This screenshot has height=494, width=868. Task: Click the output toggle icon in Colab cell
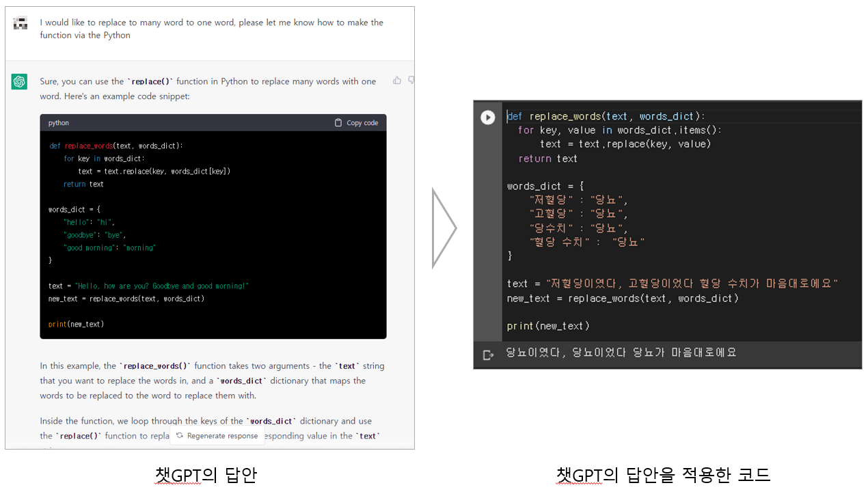(487, 355)
